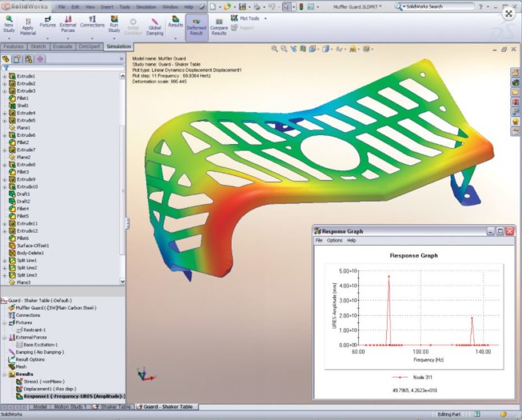Open Damping settings showing No Damping
This screenshot has height=420, width=522.
[x=39, y=351]
